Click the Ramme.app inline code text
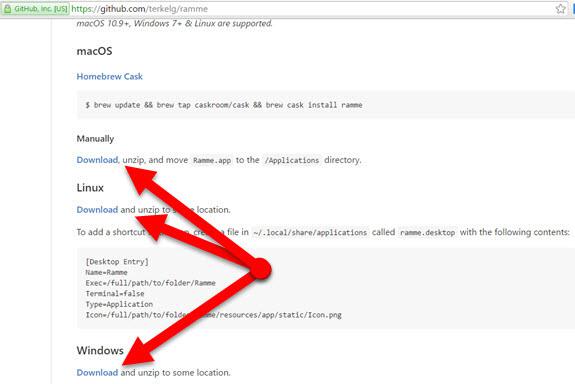575x384 pixels. coord(212,160)
